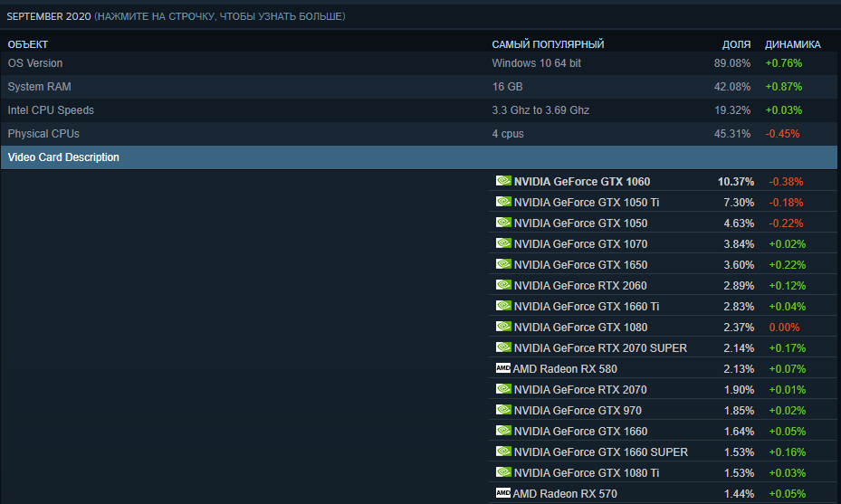Image resolution: width=841 pixels, height=504 pixels.
Task: Select NVIDIA GeForce RTX 2070 SUPER text
Action: tap(600, 348)
